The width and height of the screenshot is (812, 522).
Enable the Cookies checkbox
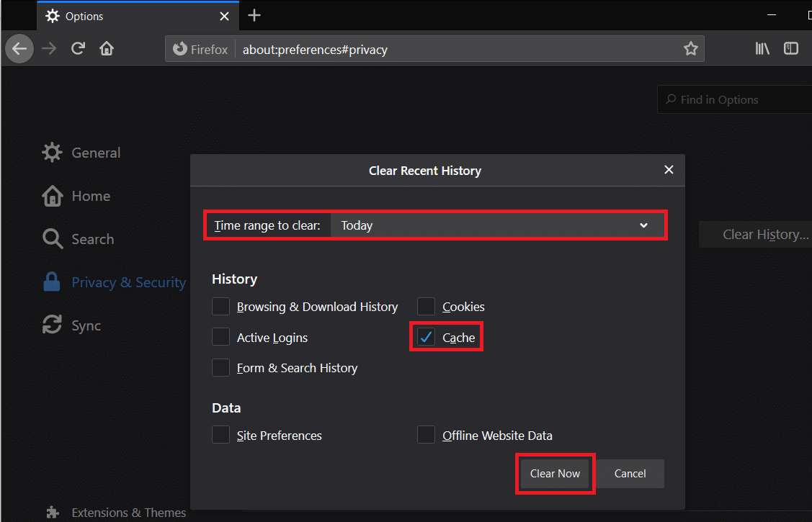pyautogui.click(x=426, y=306)
